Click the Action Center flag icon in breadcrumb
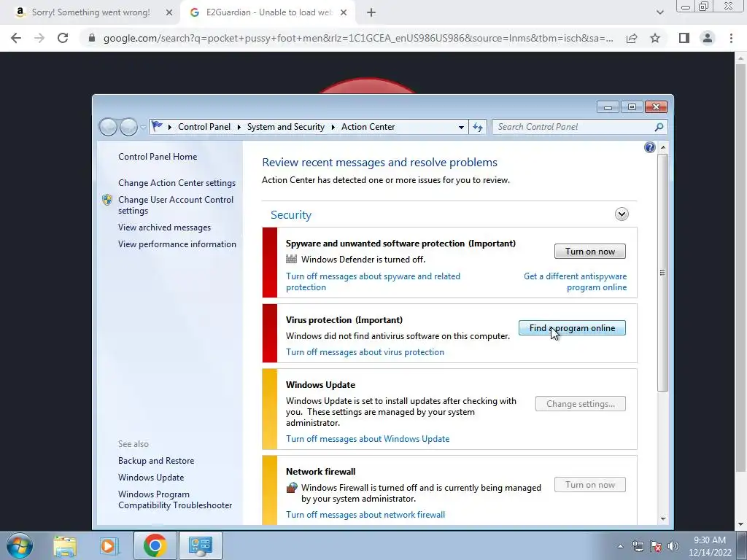Viewport: 747px width, 560px height. (157, 127)
